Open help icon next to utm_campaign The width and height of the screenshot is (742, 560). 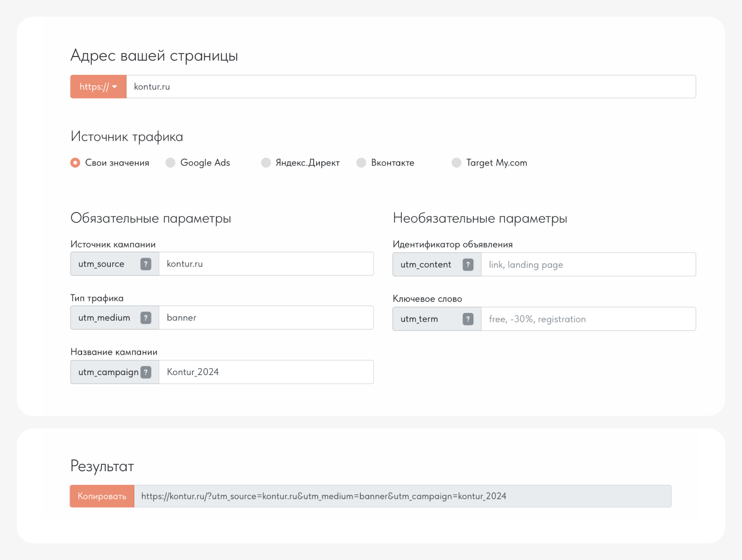click(146, 372)
